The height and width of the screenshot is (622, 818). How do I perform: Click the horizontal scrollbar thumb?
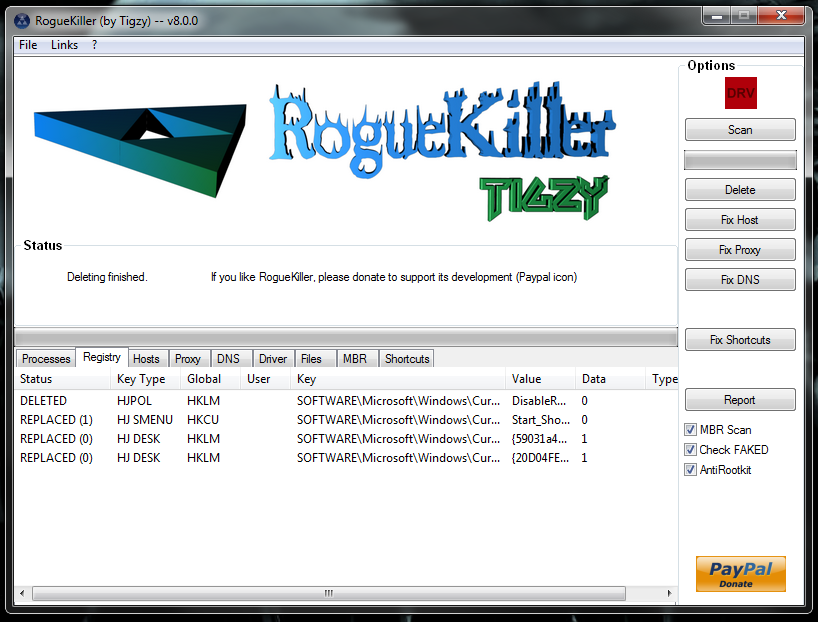pos(329,593)
